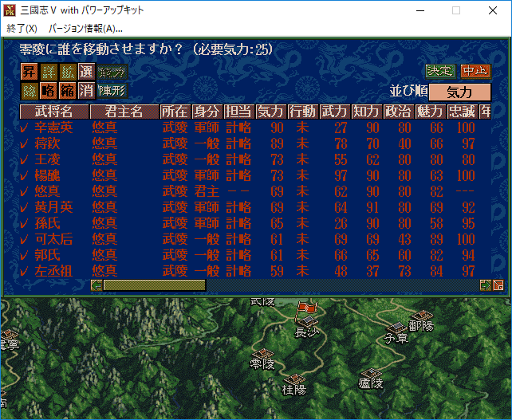Click the 消 clear selection icon
512x420 pixels.
tap(86, 90)
